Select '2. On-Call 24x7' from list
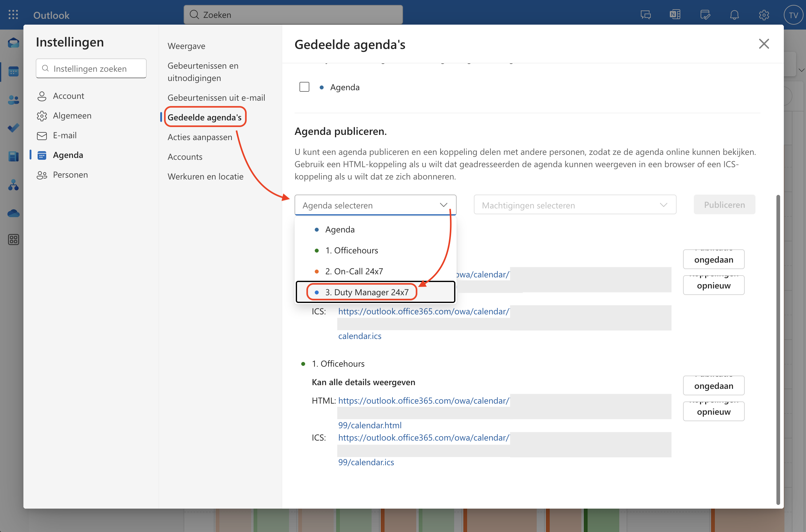 [x=354, y=271]
